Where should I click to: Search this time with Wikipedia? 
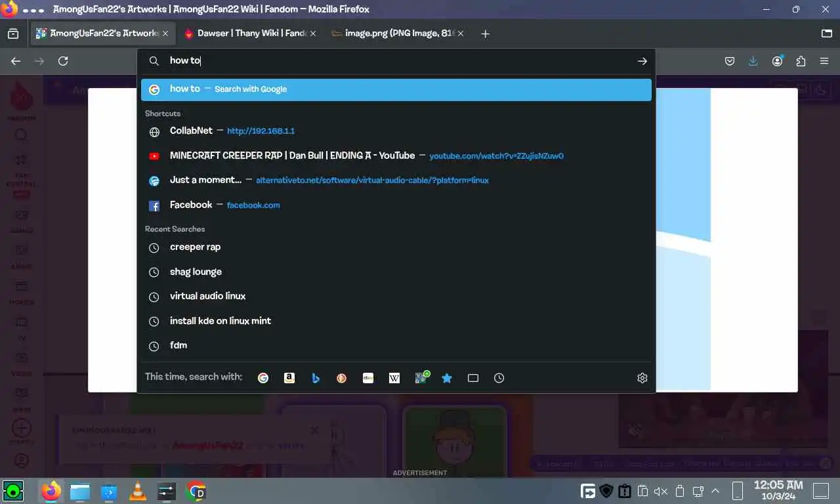pos(394,378)
